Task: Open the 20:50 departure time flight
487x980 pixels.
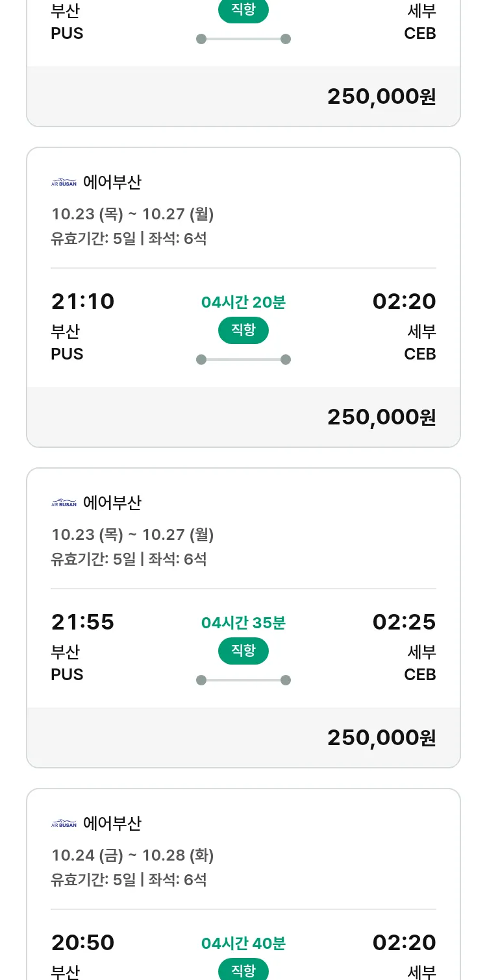Action: pyautogui.click(x=82, y=942)
